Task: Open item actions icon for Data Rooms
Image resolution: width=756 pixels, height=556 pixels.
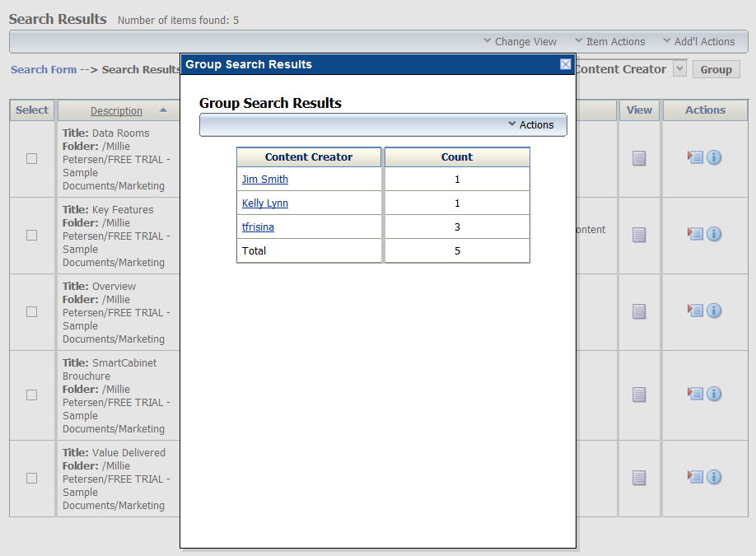Action: click(695, 158)
